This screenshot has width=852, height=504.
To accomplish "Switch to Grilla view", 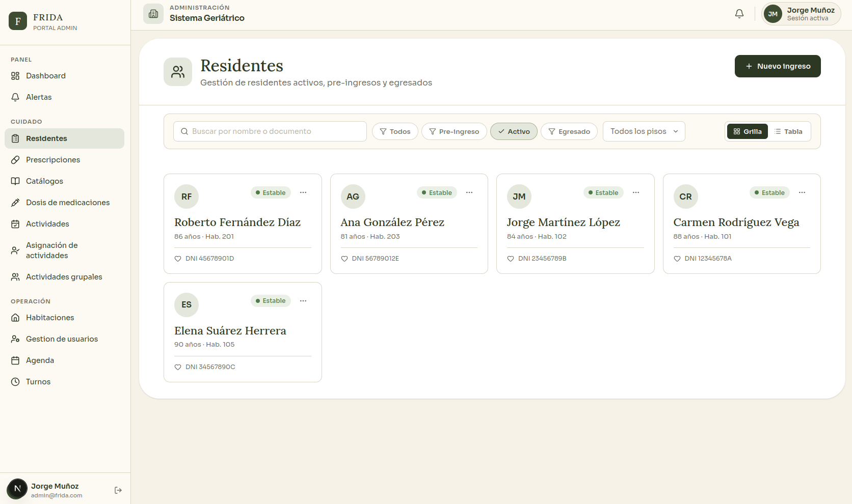I will click(748, 131).
